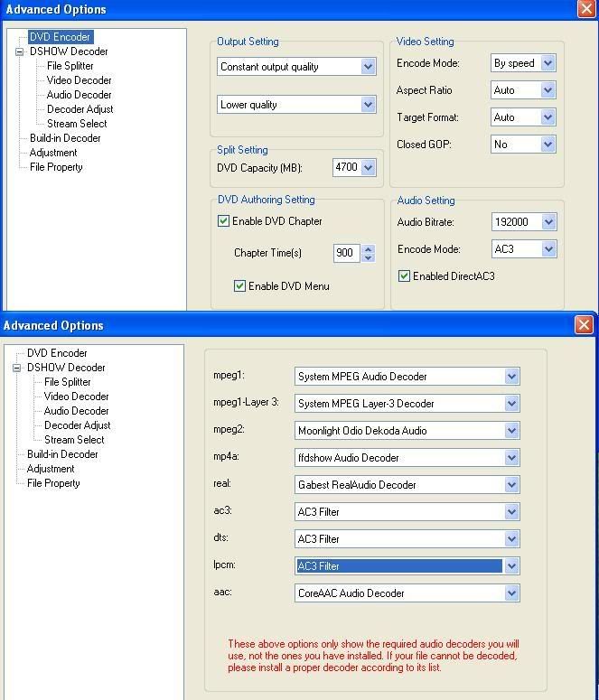Select highlighted DVD Encoder tree item
The image size is (599, 700).
[59, 37]
